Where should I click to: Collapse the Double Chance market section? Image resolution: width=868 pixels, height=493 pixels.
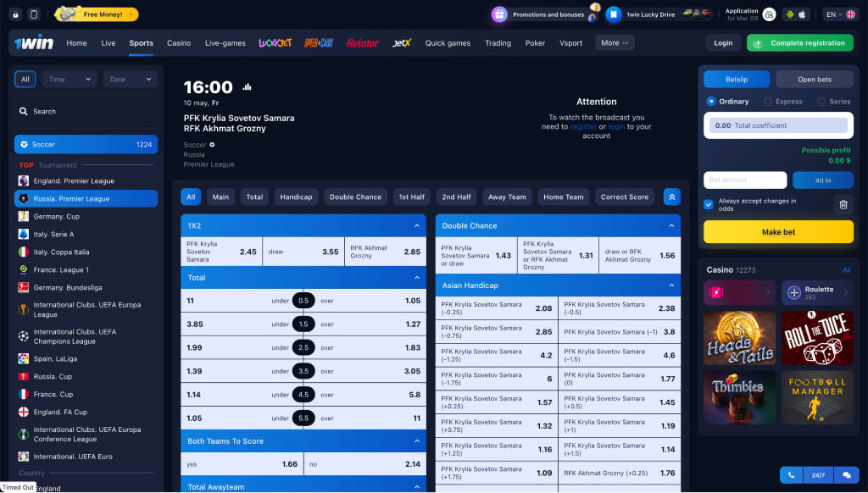click(x=670, y=226)
